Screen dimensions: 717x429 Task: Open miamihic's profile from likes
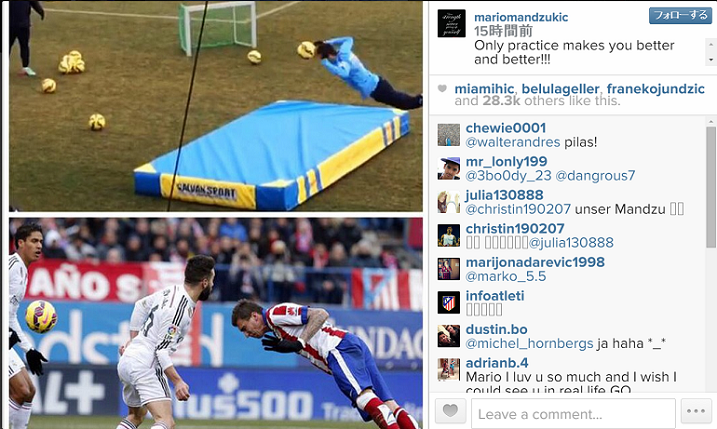(x=484, y=89)
